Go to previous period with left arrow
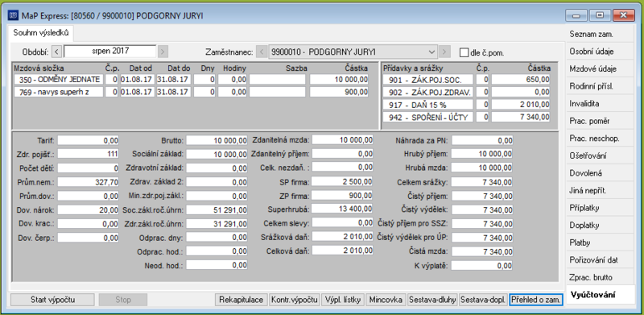644x315 pixels. 57,52
